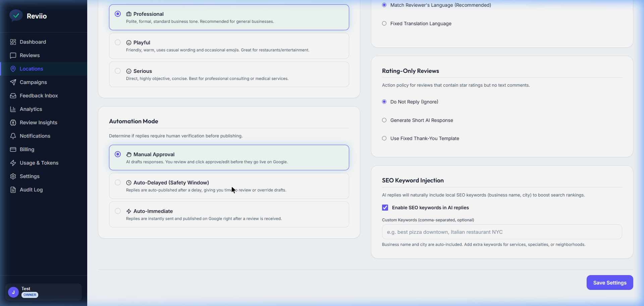Open the Analytics menu item
This screenshot has width=644, height=306.
[44, 109]
